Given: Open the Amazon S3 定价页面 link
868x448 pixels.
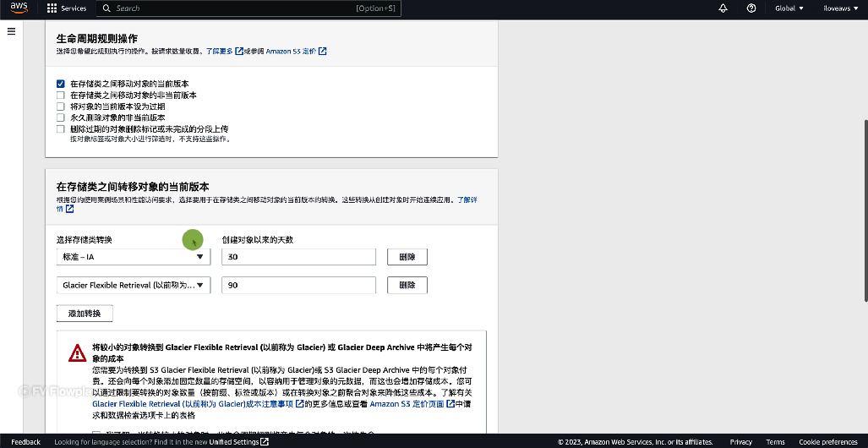Looking at the screenshot, I should [x=407, y=404].
